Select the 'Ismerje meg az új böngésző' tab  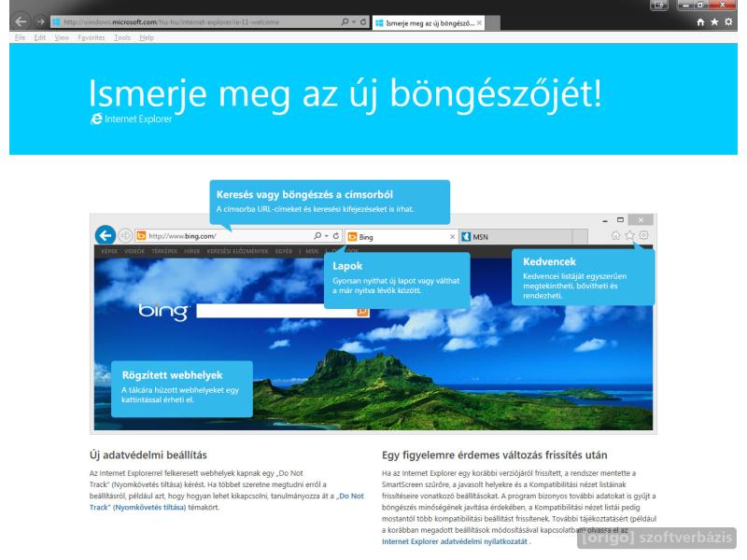(429, 22)
